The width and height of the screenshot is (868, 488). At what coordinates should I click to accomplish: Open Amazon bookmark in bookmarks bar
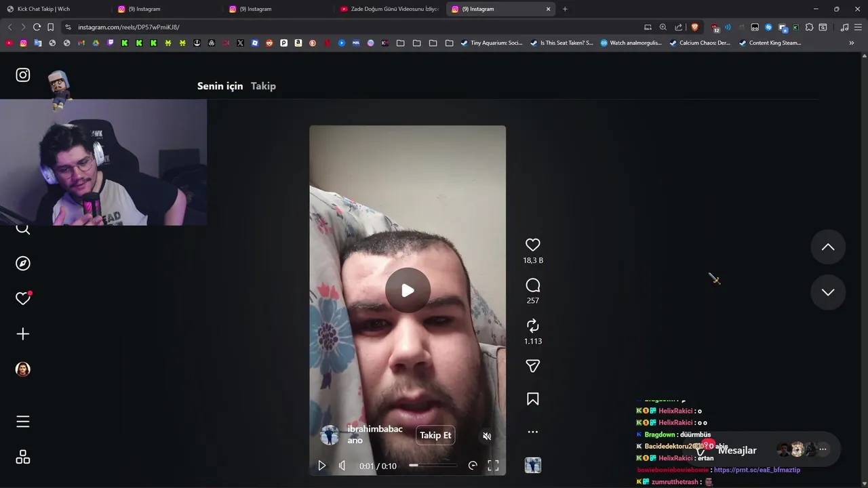point(298,43)
